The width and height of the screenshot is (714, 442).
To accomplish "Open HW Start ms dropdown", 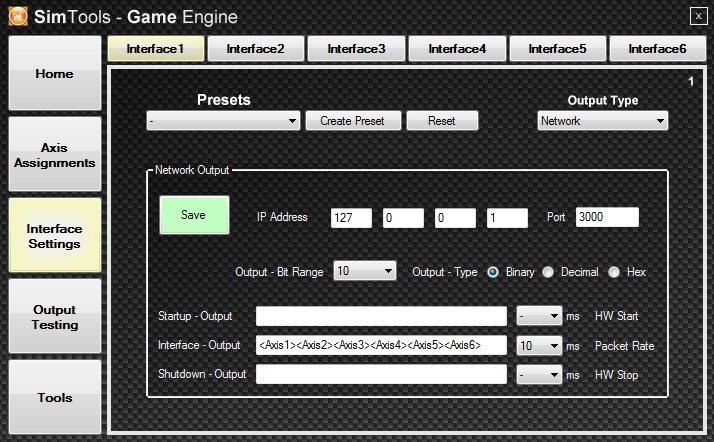I will coord(539,316).
